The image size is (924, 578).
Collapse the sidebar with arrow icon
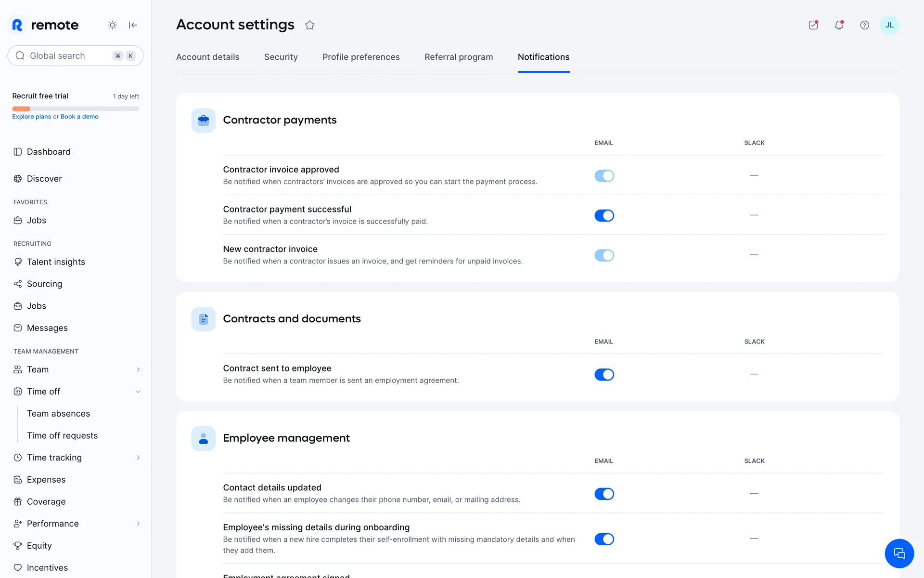[x=133, y=25]
